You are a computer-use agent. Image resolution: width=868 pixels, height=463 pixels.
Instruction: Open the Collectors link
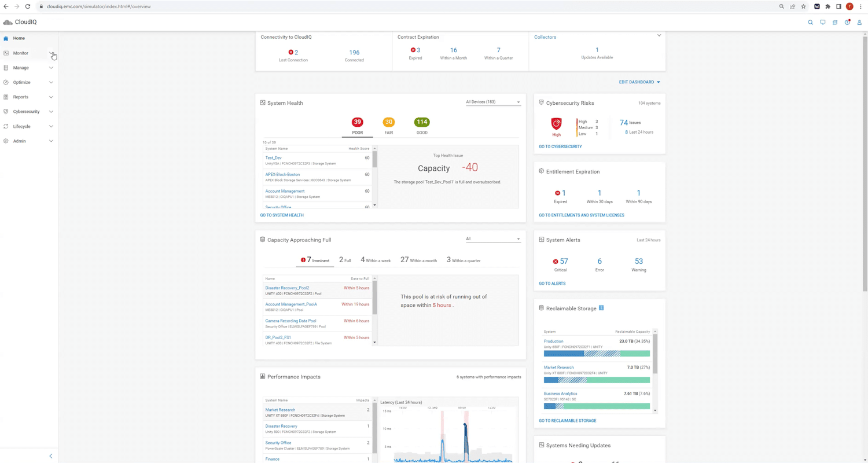[x=545, y=37]
